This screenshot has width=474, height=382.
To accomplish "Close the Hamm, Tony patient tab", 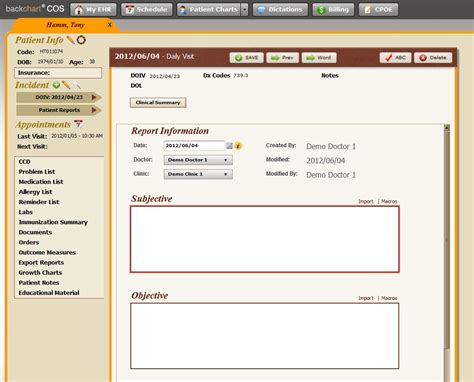I will 110,25.
